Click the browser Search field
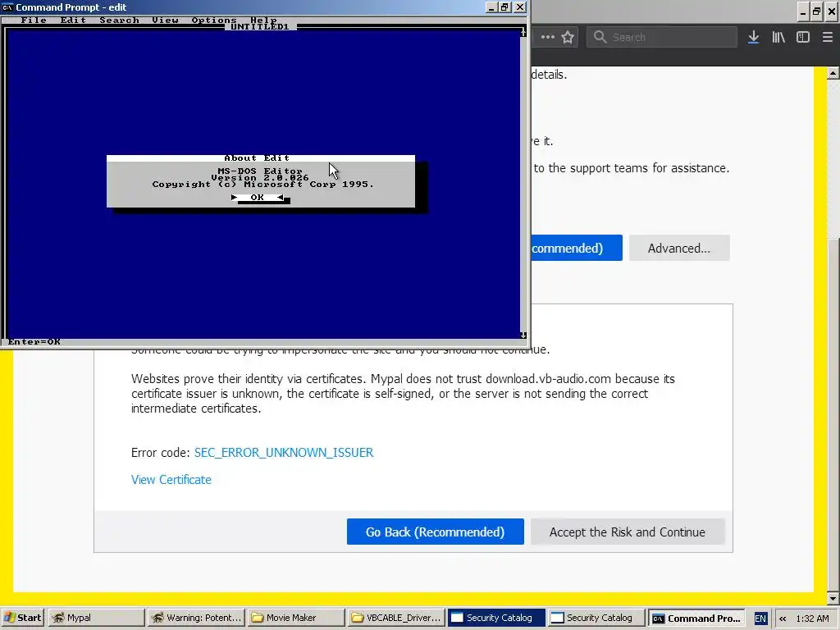 point(662,37)
